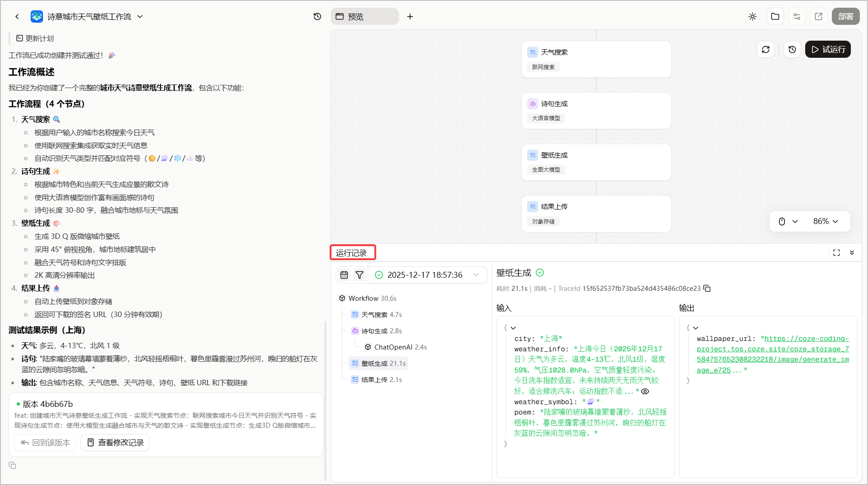Collapse run records panel chevrons
Viewport: 868px width, 485px height.
[x=852, y=253]
